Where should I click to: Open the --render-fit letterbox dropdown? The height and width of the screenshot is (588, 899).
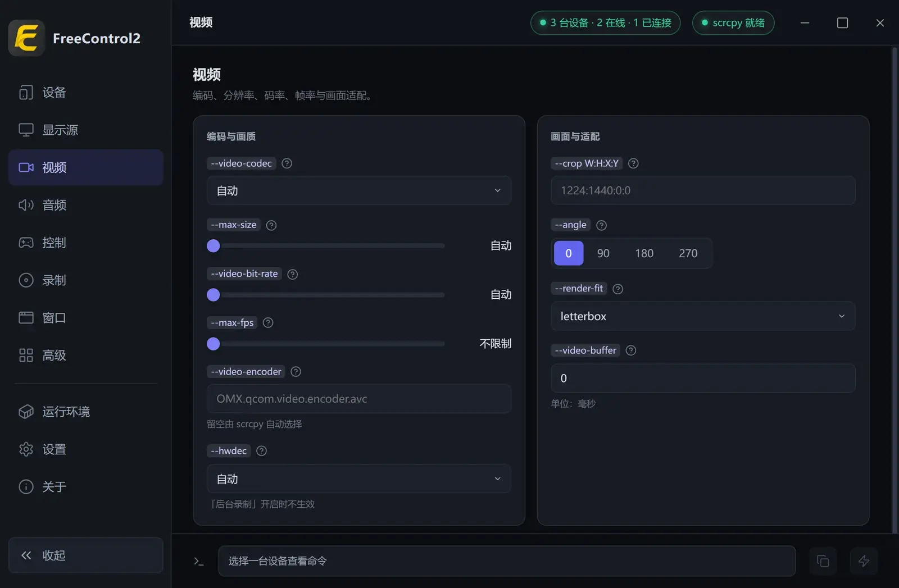tap(703, 316)
